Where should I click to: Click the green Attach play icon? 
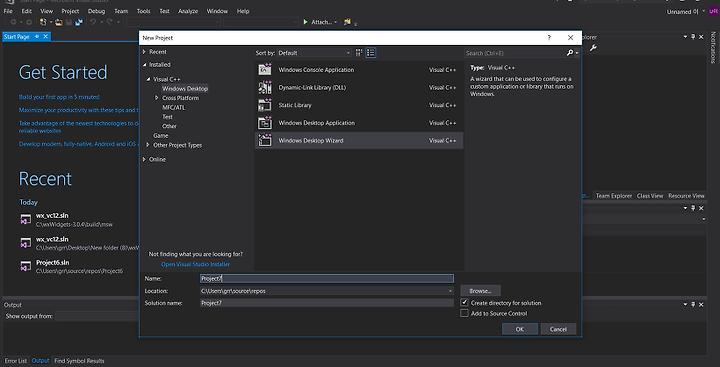305,22
